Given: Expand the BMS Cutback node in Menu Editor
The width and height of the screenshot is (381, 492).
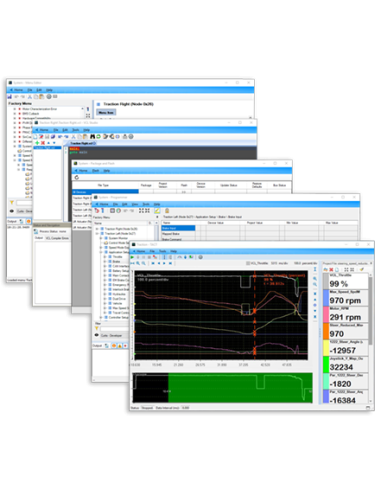Looking at the screenshot, I should (x=15, y=114).
